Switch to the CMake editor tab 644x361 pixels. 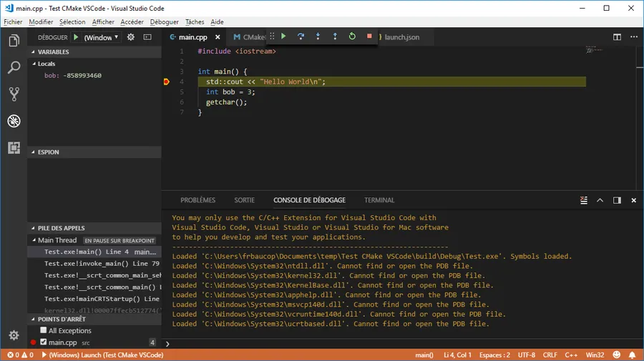(x=248, y=37)
